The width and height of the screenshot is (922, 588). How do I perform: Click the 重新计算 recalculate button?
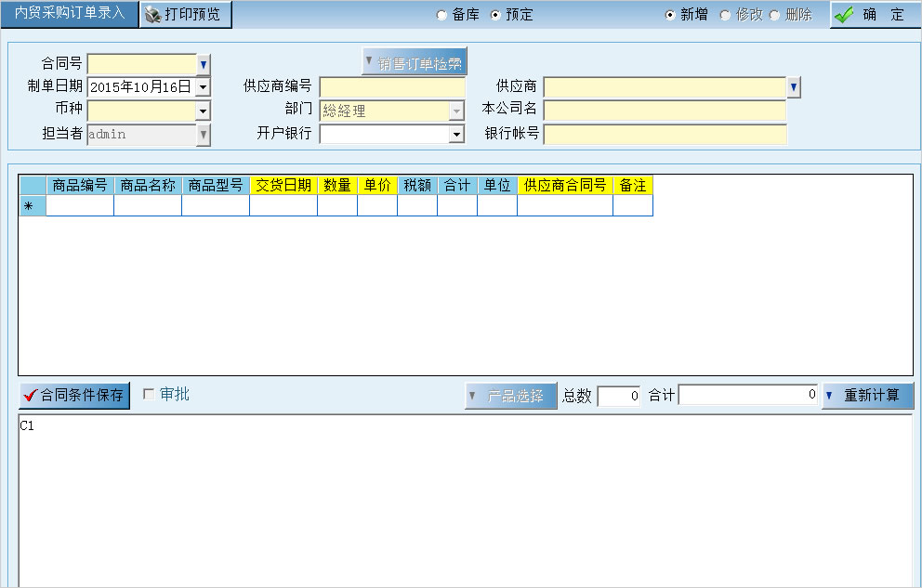click(x=868, y=395)
